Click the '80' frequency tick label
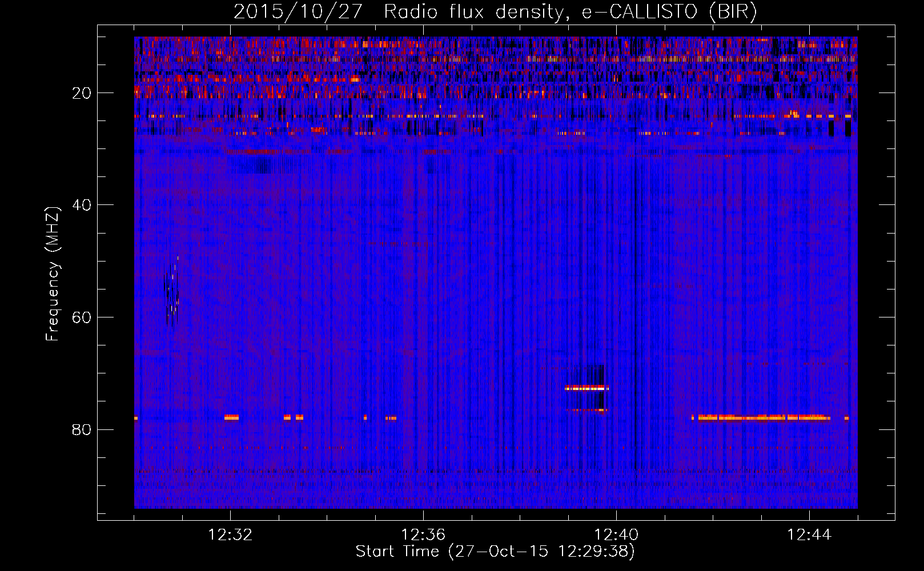924x571 pixels. [x=82, y=429]
